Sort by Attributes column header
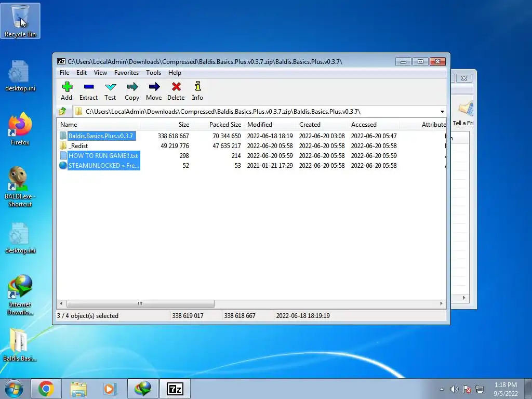The image size is (532, 399). coord(423,125)
